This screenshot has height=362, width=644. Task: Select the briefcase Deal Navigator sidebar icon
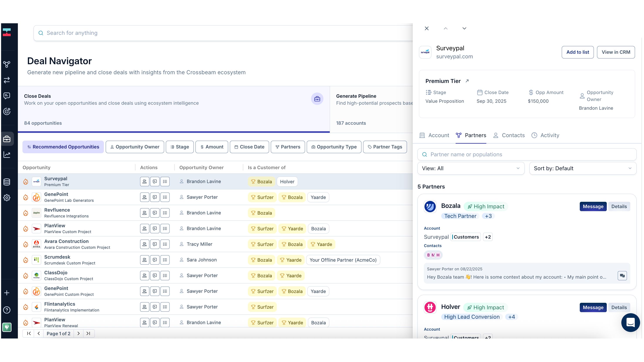(x=7, y=139)
